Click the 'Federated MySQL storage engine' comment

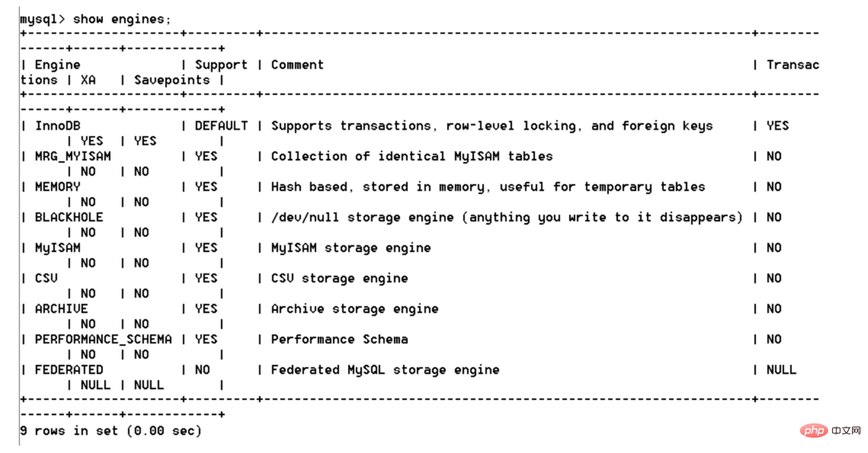click(385, 370)
